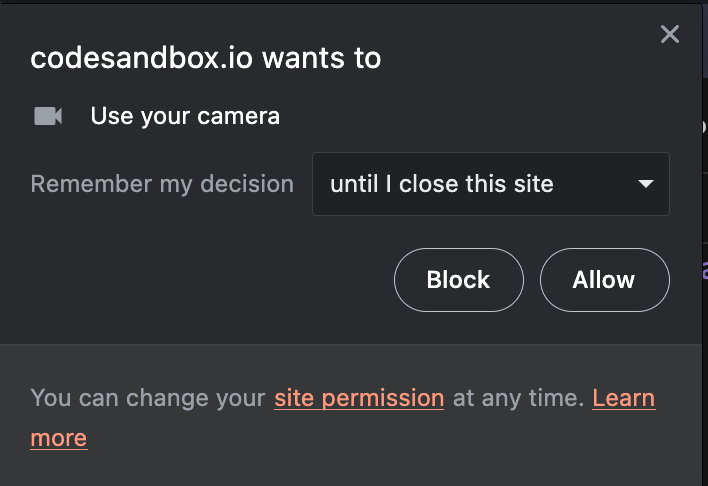Click the "at any time." footer text
The width and height of the screenshot is (708, 486).
518,398
